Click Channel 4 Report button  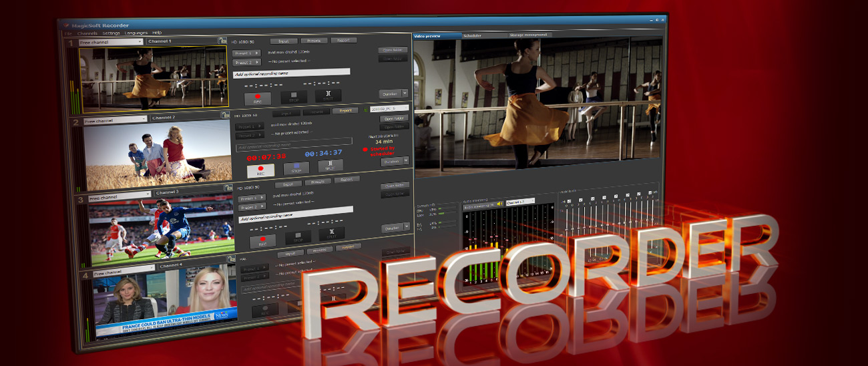tap(348, 246)
